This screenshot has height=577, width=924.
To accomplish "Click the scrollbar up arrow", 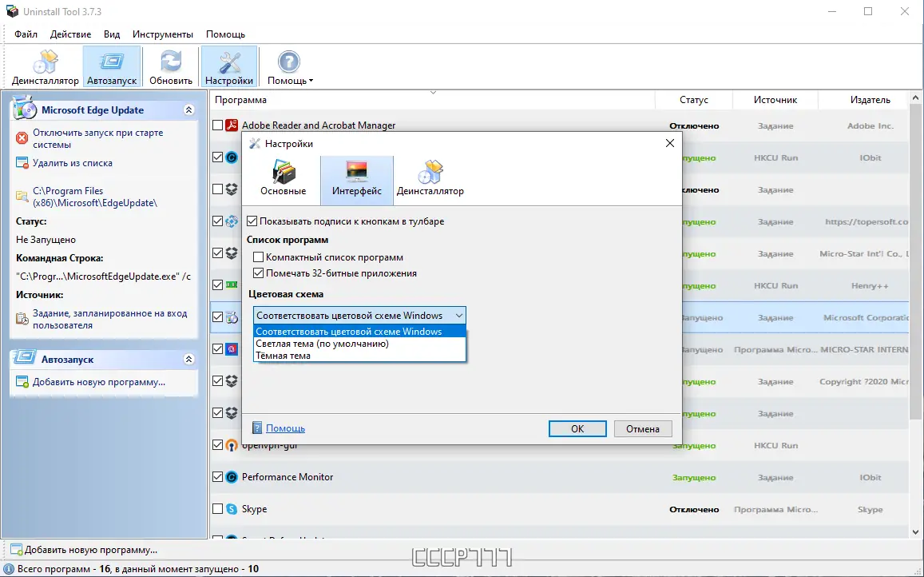I will [916, 98].
